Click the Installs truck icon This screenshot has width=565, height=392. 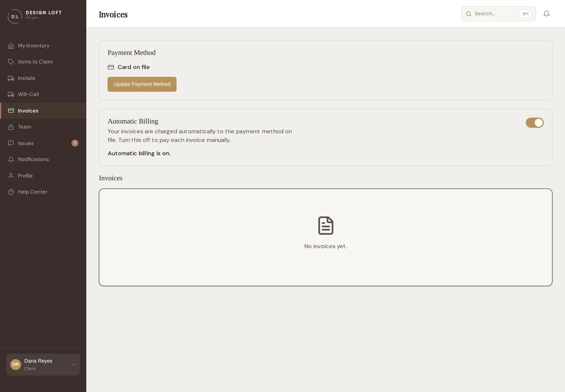tap(11, 78)
